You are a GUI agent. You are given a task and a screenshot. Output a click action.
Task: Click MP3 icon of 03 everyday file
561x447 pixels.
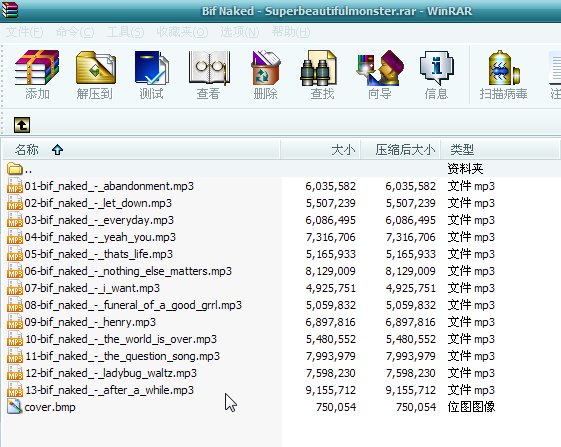(x=15, y=220)
